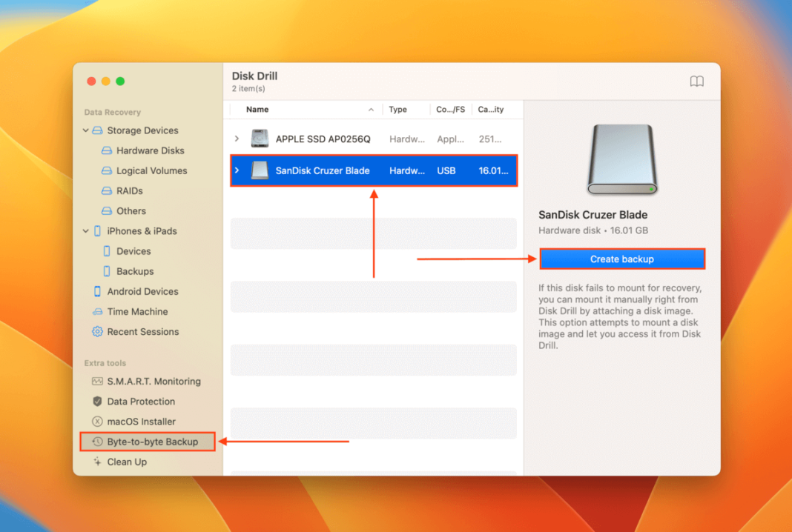
Task: Open the bookmark icon in the toolbar
Action: (697, 82)
